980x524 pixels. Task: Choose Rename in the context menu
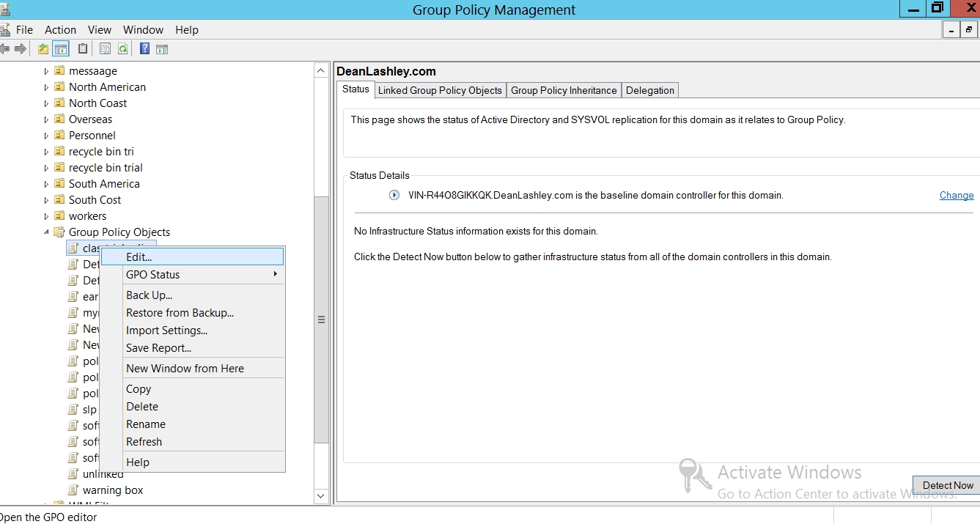pos(192,424)
